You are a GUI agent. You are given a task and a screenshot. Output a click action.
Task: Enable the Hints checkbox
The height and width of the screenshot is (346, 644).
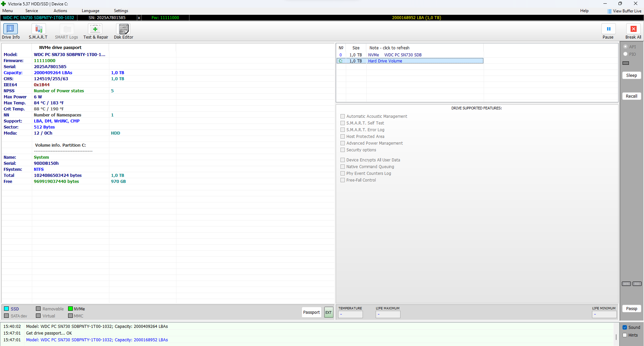click(625, 335)
